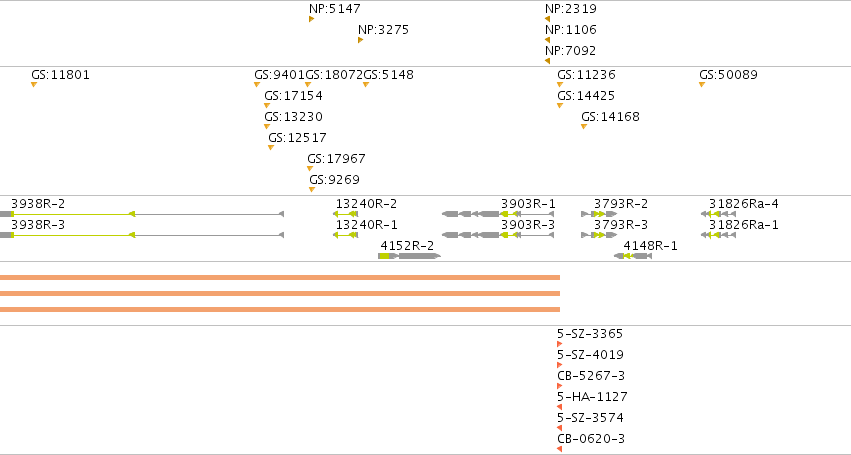
Task: Select the NP:3275 insertion label
Action: point(383,30)
